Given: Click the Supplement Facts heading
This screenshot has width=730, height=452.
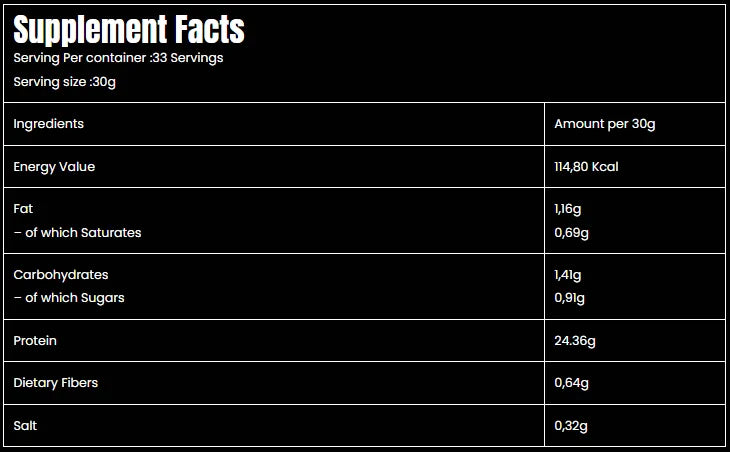Looking at the screenshot, I should pos(129,30).
